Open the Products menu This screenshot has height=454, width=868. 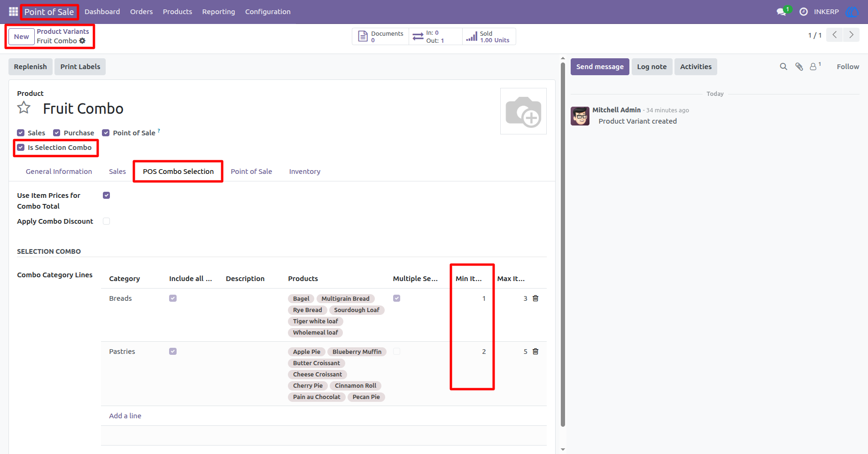tap(178, 12)
